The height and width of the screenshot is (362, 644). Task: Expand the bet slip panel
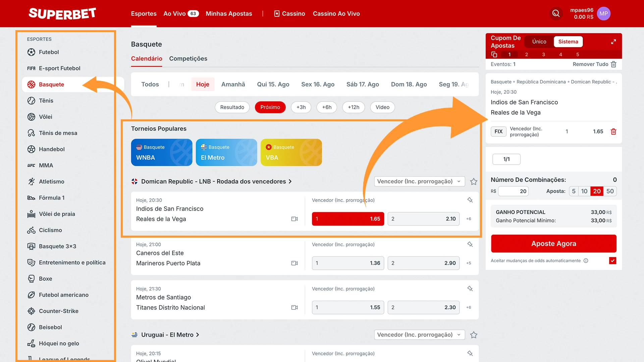613,42
